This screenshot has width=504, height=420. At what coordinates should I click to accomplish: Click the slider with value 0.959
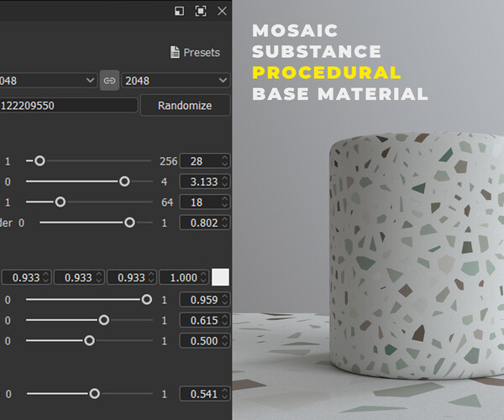pyautogui.click(x=89, y=300)
